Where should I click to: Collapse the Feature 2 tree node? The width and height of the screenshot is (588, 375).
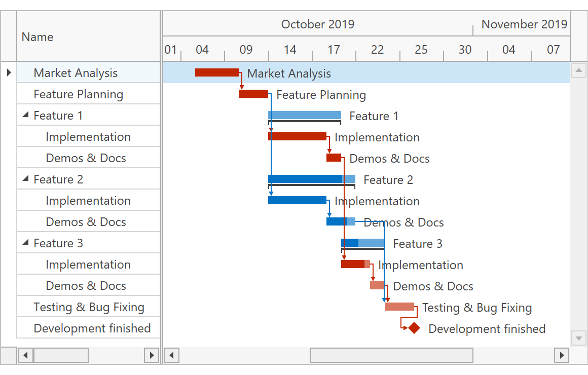25,178
